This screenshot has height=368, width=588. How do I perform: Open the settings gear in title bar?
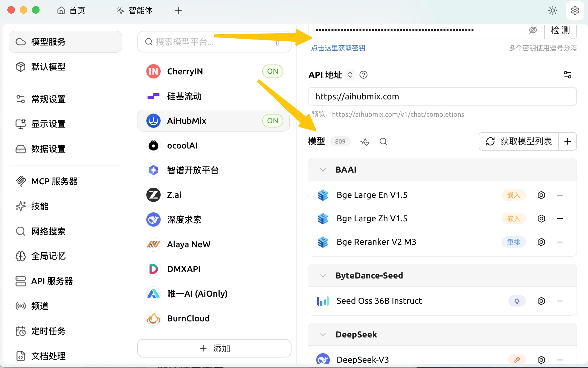point(575,10)
